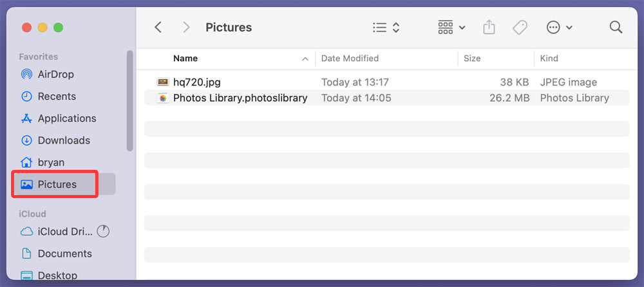Go back with the left chevron
The image size is (644, 287).
tap(158, 28)
